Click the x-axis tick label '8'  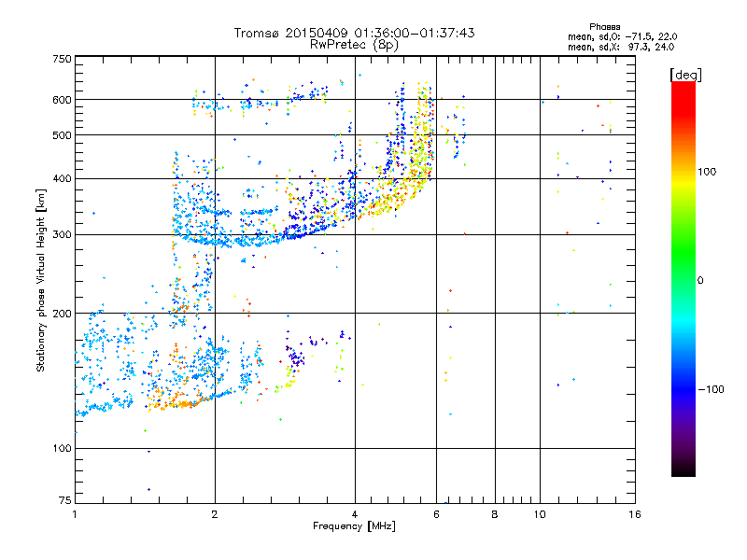[x=495, y=514]
